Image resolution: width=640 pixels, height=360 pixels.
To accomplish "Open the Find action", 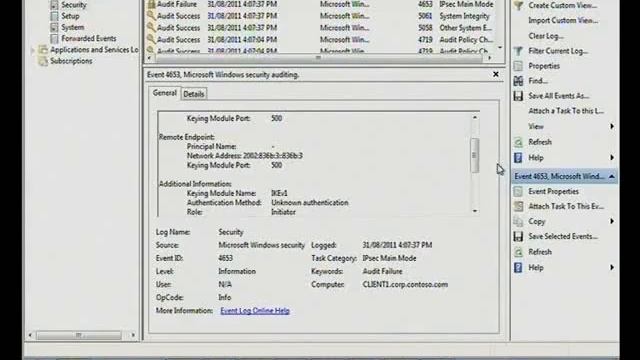I will click(538, 81).
